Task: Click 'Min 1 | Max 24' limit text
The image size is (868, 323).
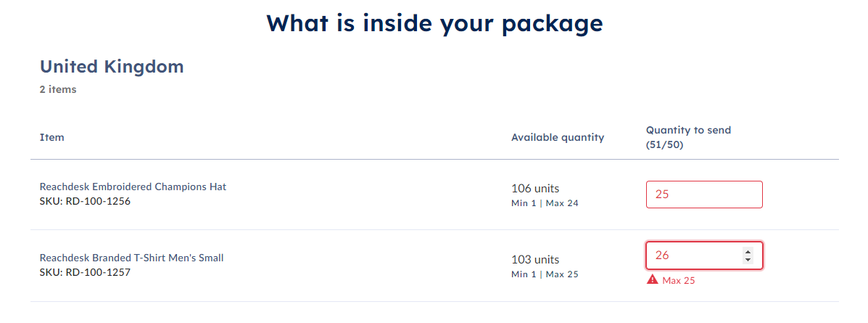Action: (545, 203)
